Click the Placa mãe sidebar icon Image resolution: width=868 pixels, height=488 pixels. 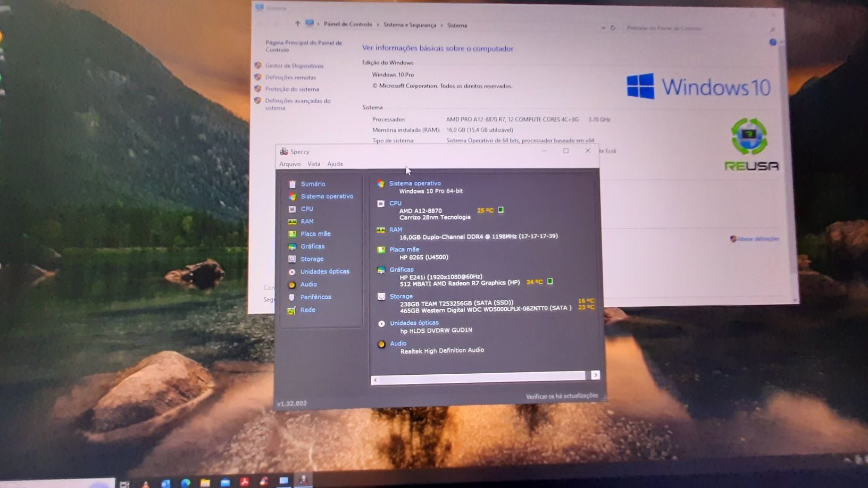[x=292, y=234]
